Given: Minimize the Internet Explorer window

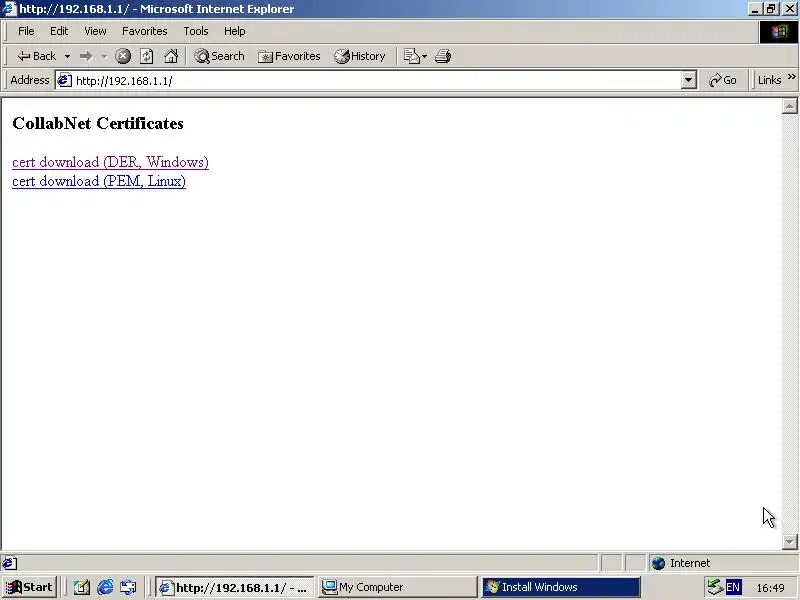Looking at the screenshot, I should [x=756, y=9].
